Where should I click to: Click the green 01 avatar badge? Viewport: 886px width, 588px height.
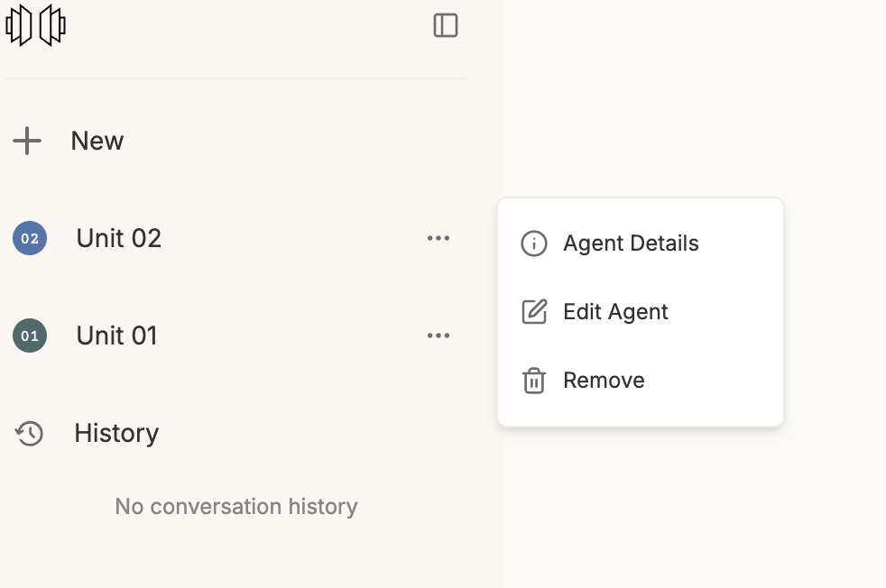[x=30, y=335]
